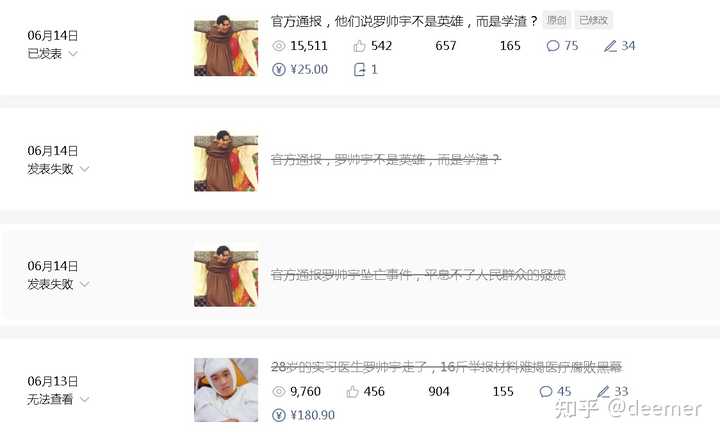The width and height of the screenshot is (720, 438).
Task: Click the pencil icon showing 33
Action: pyautogui.click(x=603, y=392)
